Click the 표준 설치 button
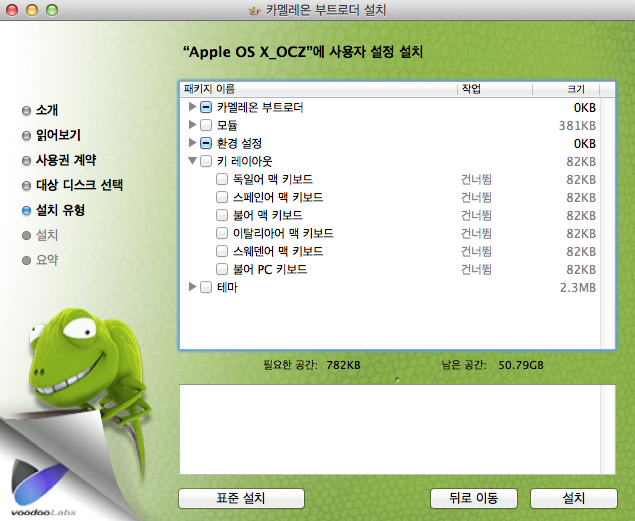Viewport: 635px width, 521px height. [241, 498]
